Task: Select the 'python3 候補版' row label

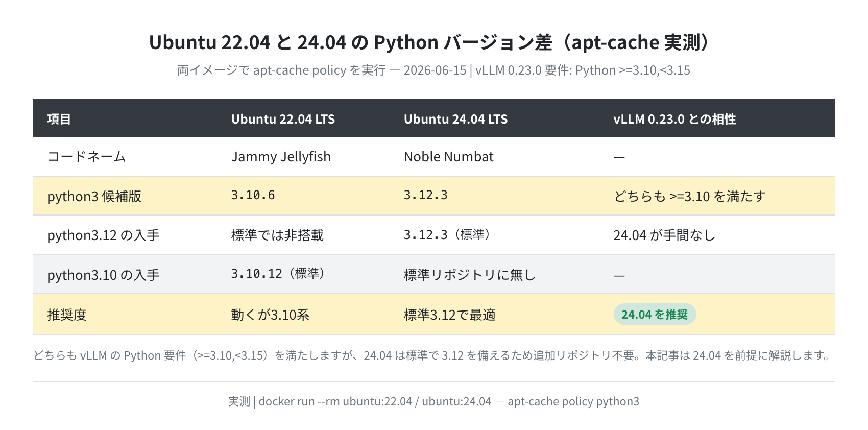Action: (94, 197)
